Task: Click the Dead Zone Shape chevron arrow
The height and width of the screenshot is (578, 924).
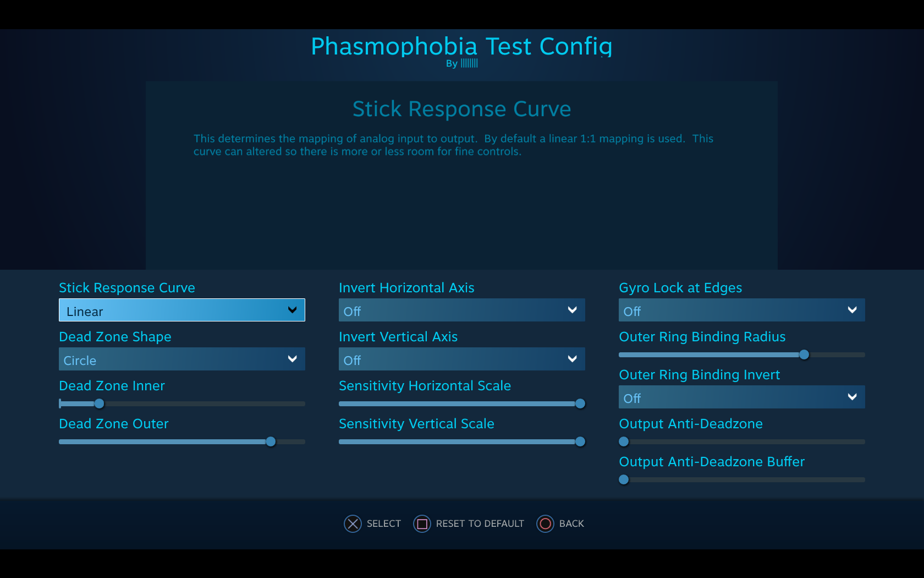Action: (293, 359)
